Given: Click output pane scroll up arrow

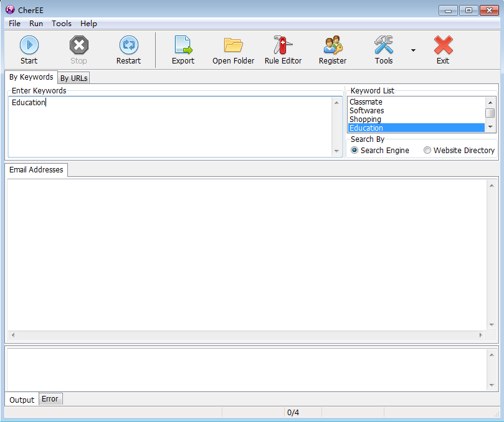Looking at the screenshot, I should 492,355.
